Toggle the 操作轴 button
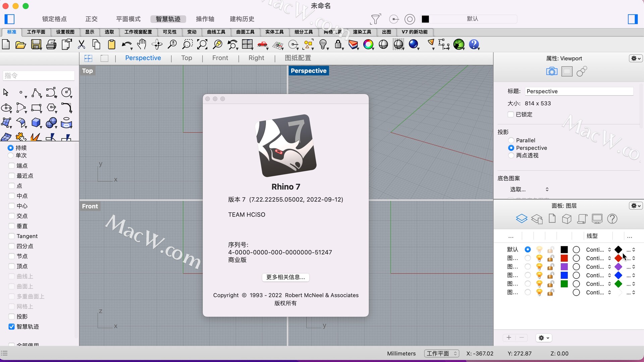The height and width of the screenshot is (362, 644). click(x=205, y=19)
